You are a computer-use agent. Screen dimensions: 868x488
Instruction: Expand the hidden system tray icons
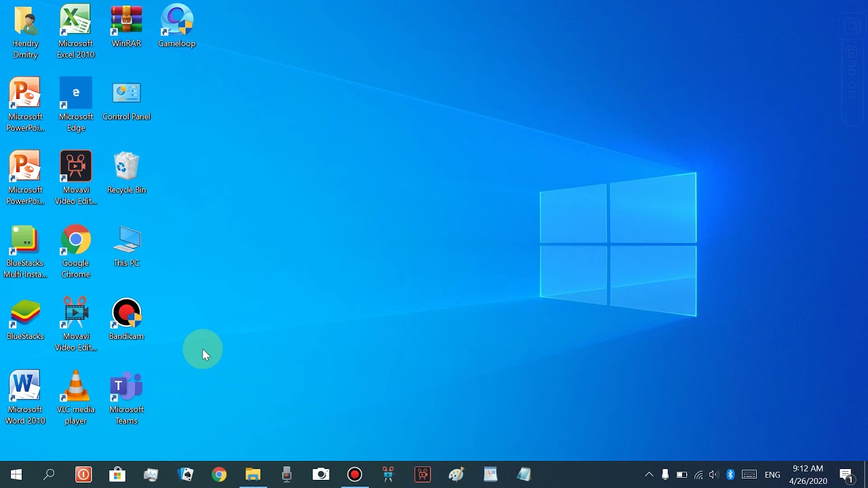pos(649,474)
